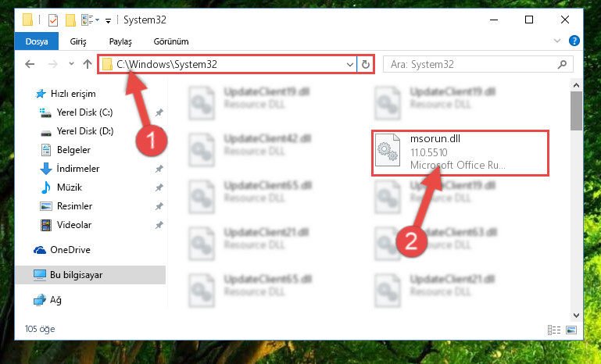This screenshot has width=601, height=364.
Task: Refresh the System32 folder view
Action: coord(366,64)
